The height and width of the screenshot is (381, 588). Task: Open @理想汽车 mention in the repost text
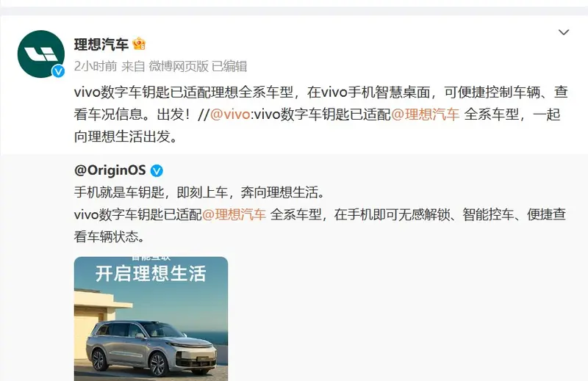click(x=426, y=115)
